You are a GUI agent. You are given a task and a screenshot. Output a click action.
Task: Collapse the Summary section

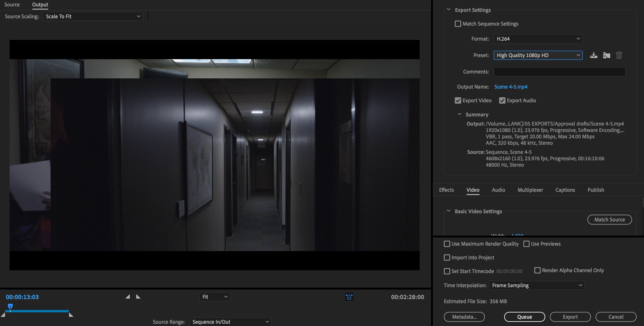click(x=459, y=114)
